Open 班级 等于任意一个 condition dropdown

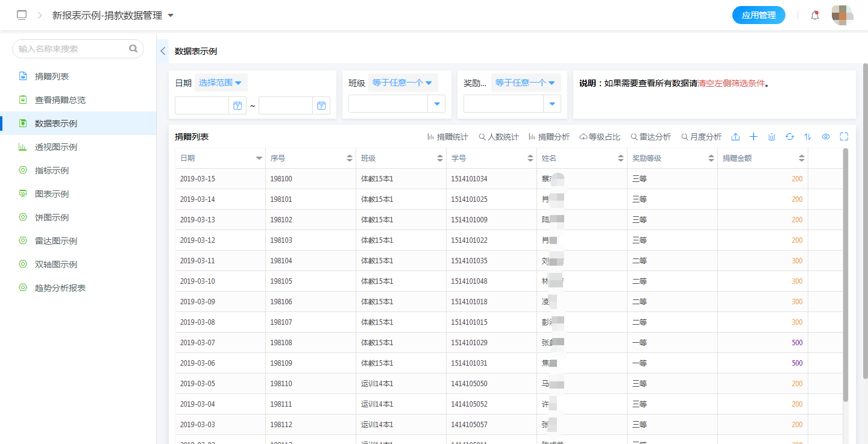[x=403, y=83]
